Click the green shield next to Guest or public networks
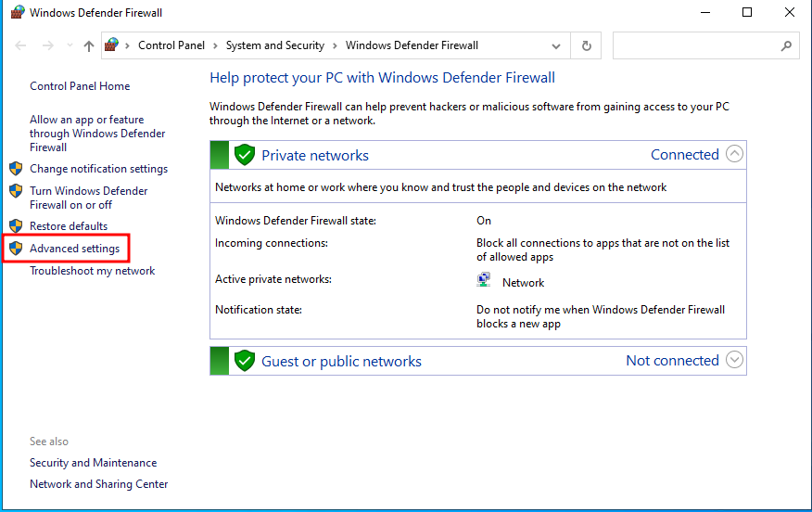Screen dimensions: 812x512 tap(245, 361)
